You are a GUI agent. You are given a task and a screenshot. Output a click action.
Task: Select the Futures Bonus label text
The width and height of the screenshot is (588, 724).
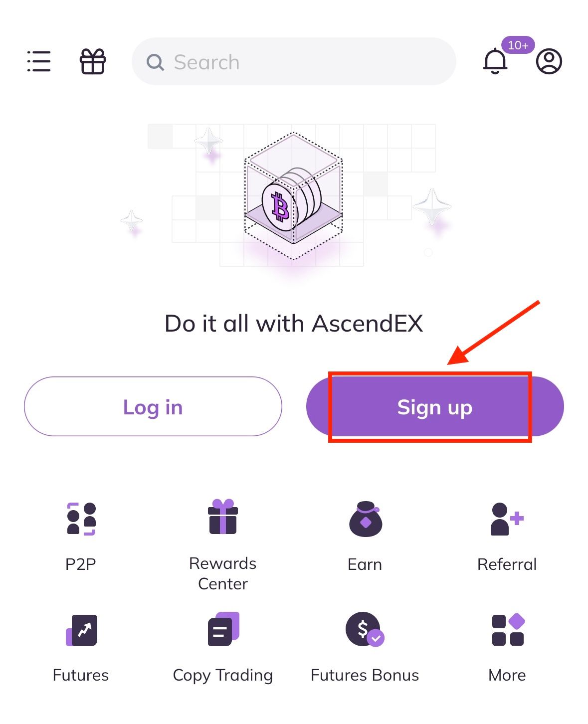(x=365, y=675)
